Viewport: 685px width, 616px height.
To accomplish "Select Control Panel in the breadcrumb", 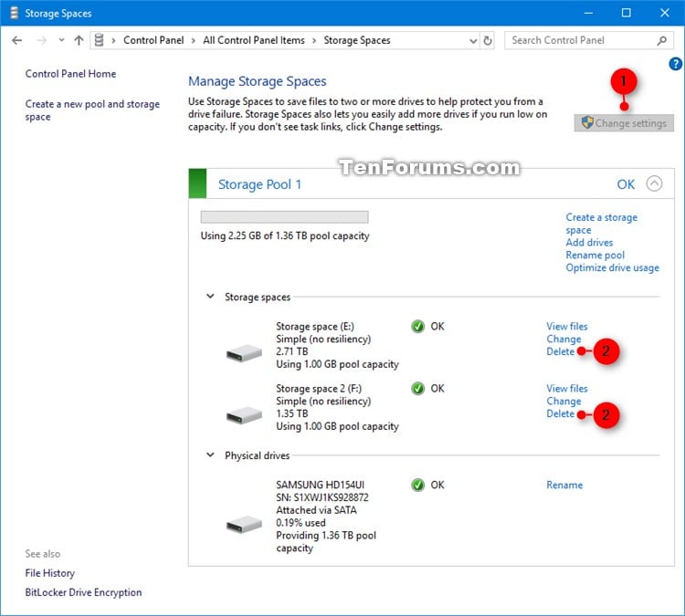I will point(153,40).
